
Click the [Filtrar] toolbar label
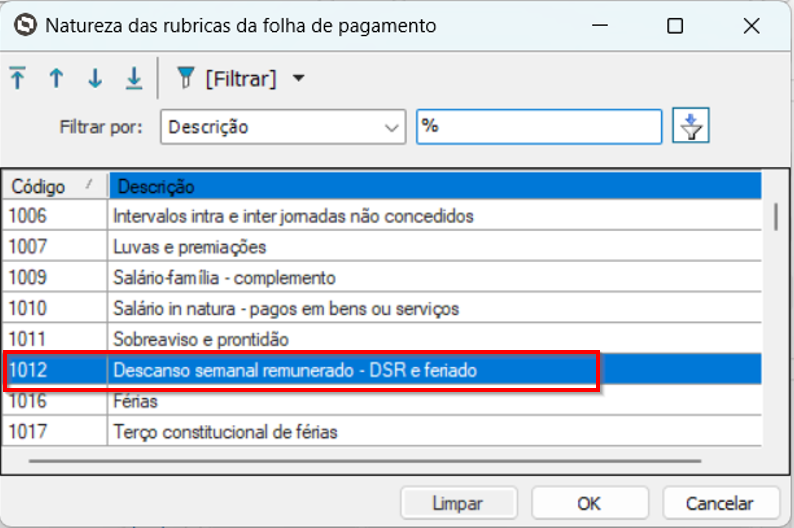click(x=240, y=79)
